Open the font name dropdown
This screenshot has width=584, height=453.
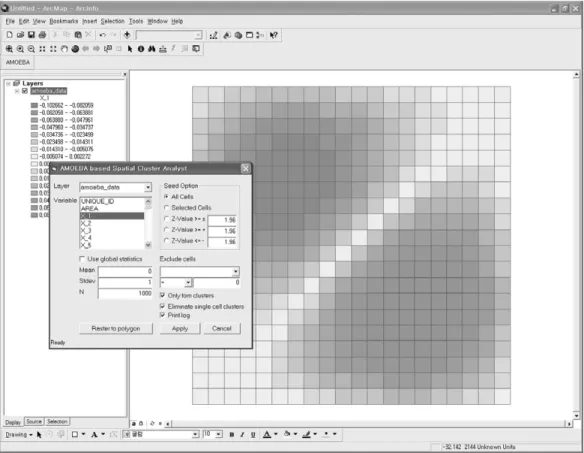[x=195, y=434]
